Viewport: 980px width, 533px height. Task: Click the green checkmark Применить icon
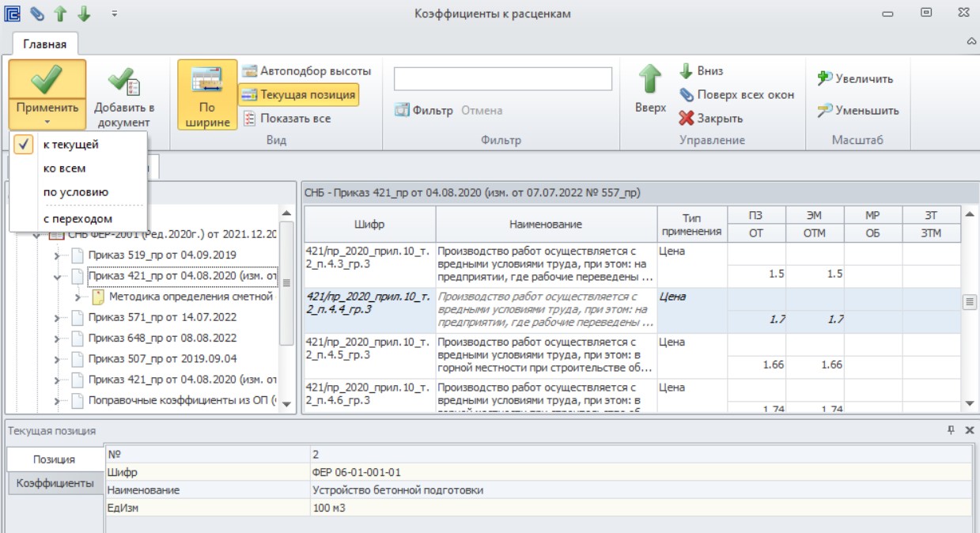click(47, 79)
